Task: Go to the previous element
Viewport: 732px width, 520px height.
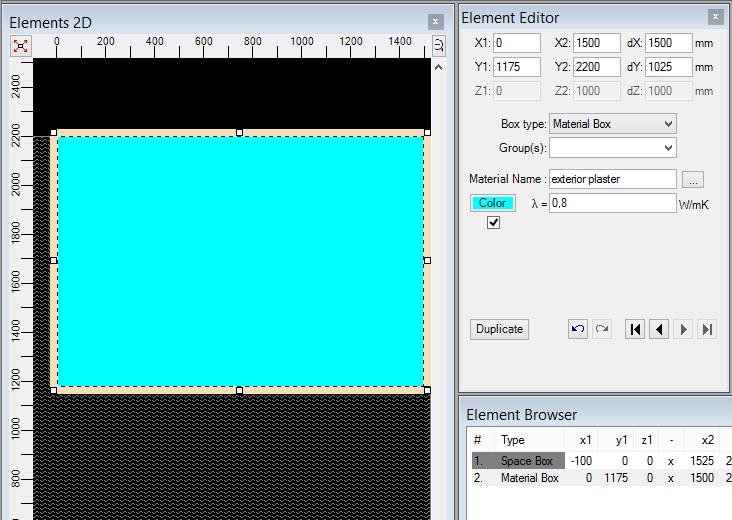Action: point(659,329)
